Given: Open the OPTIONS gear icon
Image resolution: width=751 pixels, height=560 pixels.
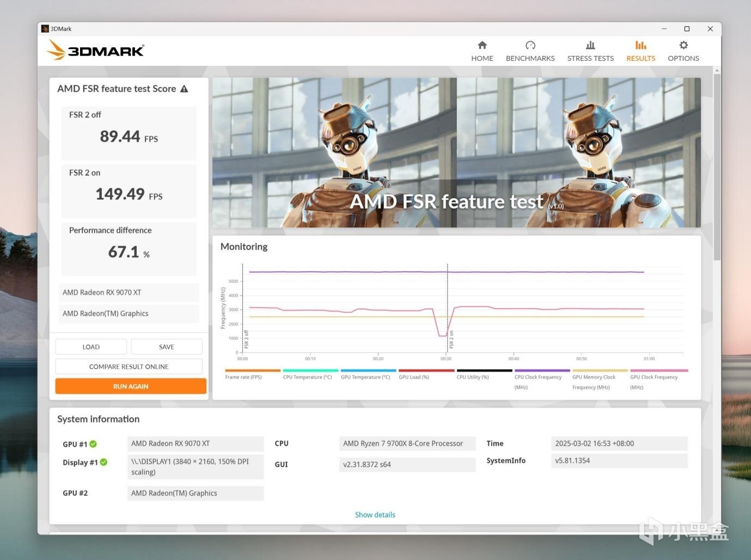Looking at the screenshot, I should click(683, 45).
